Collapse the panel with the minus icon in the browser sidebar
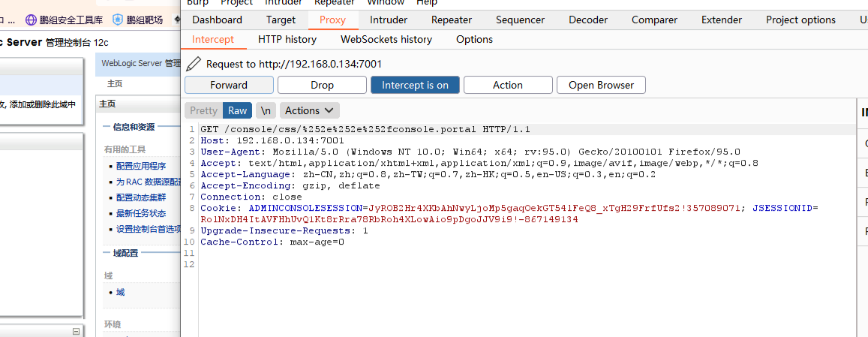 [x=76, y=332]
